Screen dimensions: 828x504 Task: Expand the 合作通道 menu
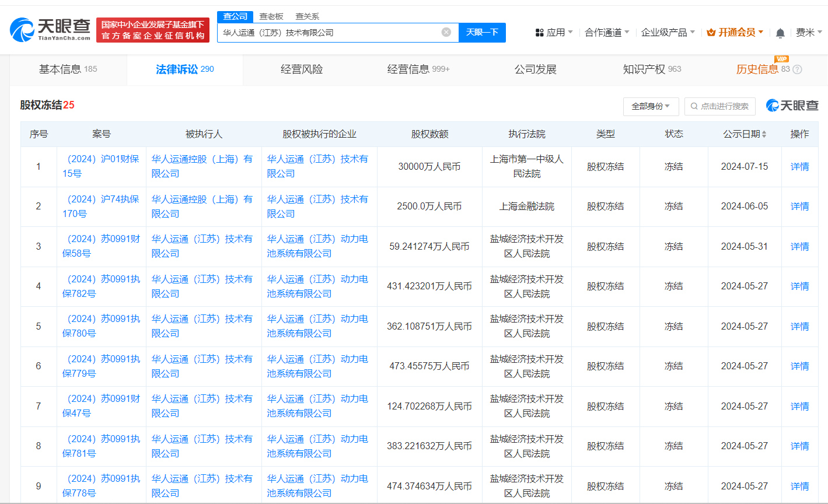pyautogui.click(x=607, y=32)
